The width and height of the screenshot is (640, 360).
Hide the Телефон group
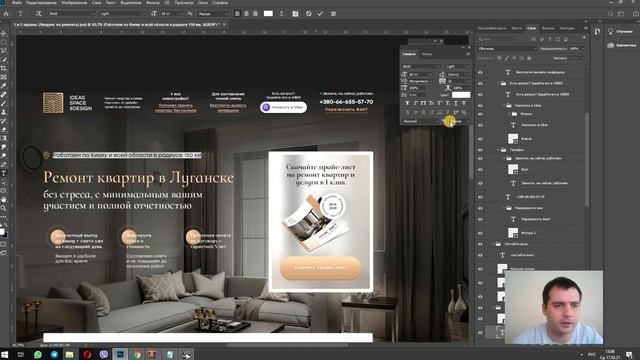[480, 150]
